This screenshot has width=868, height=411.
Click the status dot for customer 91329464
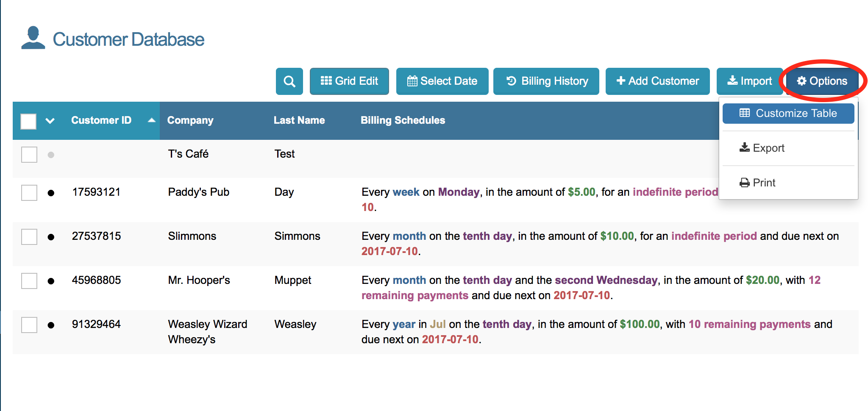click(51, 325)
